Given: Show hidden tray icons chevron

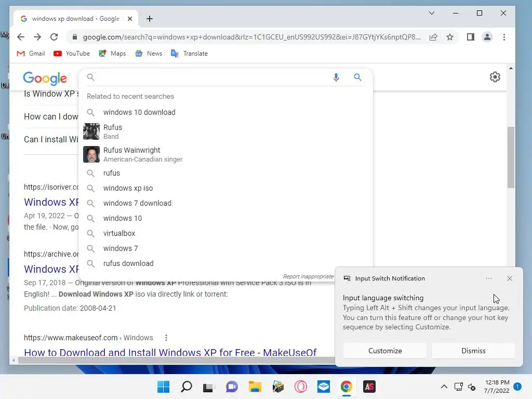Looking at the screenshot, I should (x=444, y=387).
